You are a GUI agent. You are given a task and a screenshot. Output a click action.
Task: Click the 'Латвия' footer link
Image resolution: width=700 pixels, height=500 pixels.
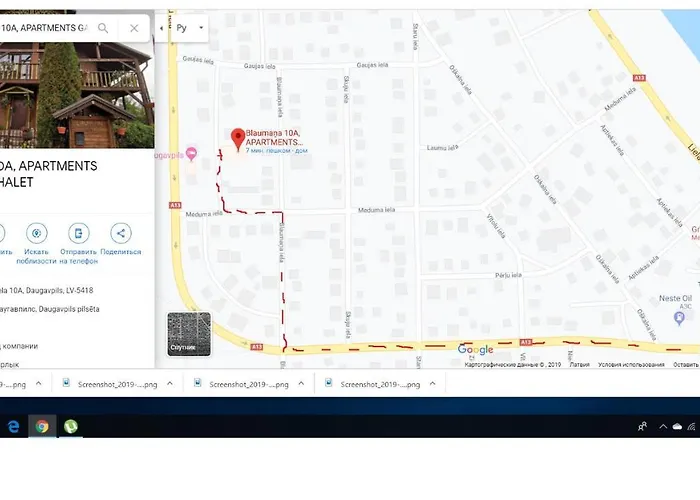579,365
